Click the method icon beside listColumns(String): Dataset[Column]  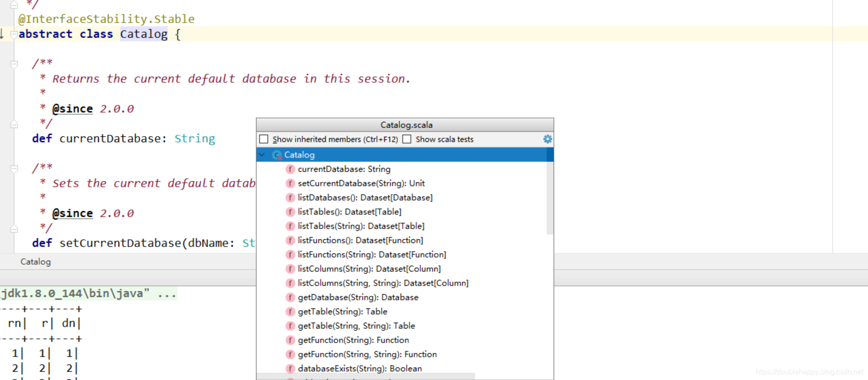click(290, 269)
